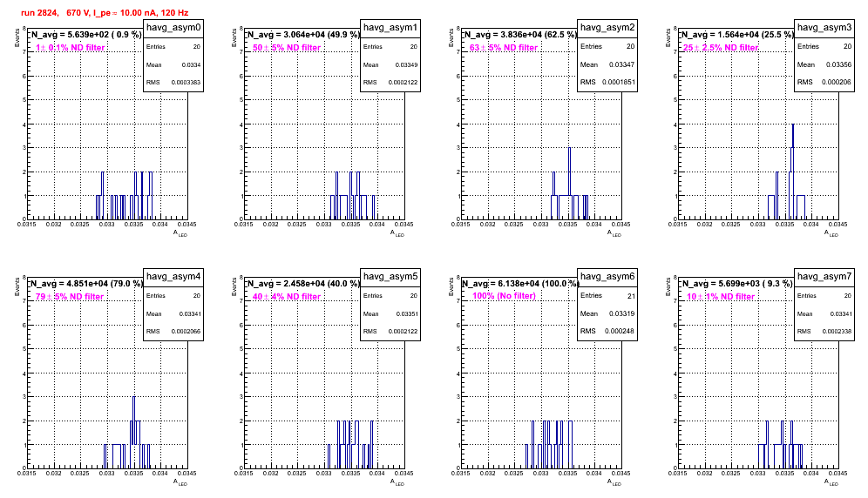Select the havg_asym7 stats box title
Image resolution: width=868 pixels, height=498 pixels.
tap(824, 277)
